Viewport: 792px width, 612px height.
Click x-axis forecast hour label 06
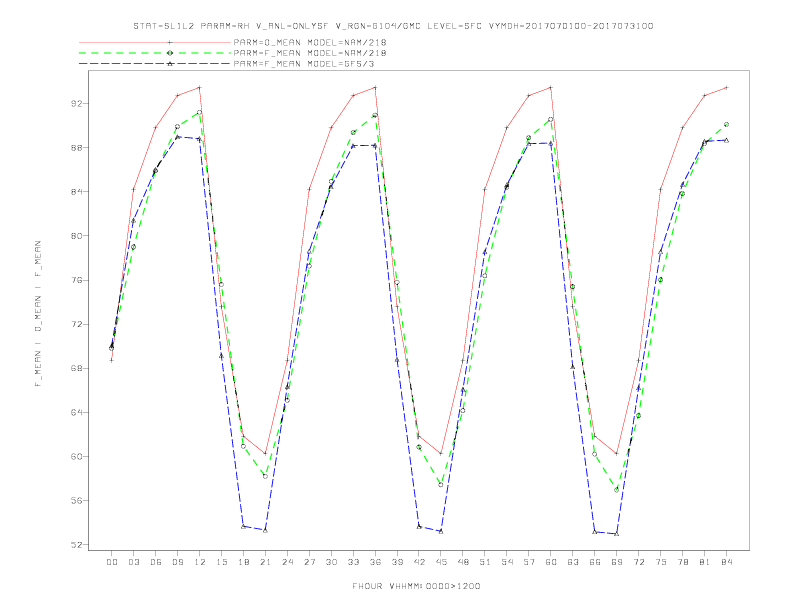tap(156, 562)
